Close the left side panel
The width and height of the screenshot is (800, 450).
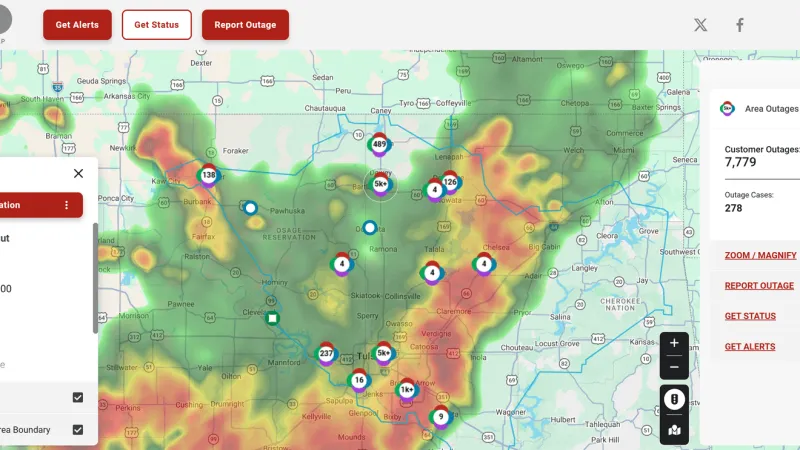click(x=78, y=173)
